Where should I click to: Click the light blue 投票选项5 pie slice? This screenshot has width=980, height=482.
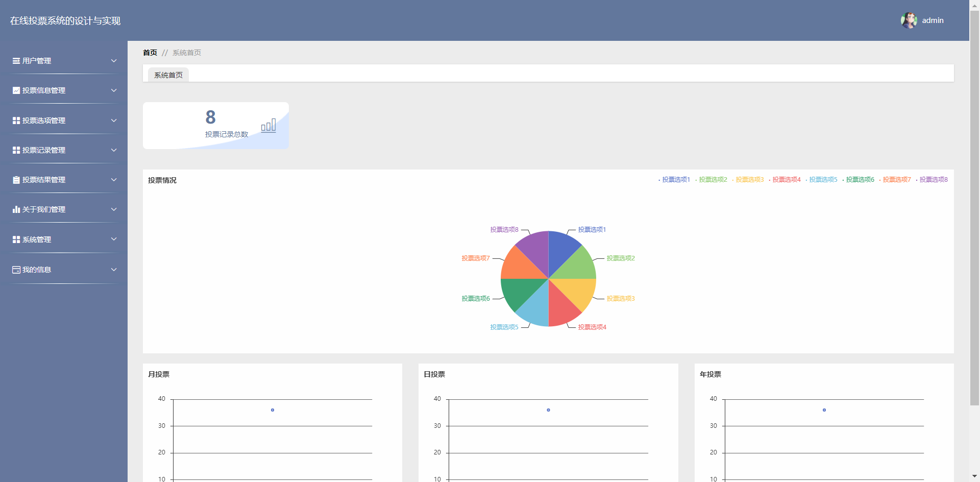pyautogui.click(x=536, y=308)
